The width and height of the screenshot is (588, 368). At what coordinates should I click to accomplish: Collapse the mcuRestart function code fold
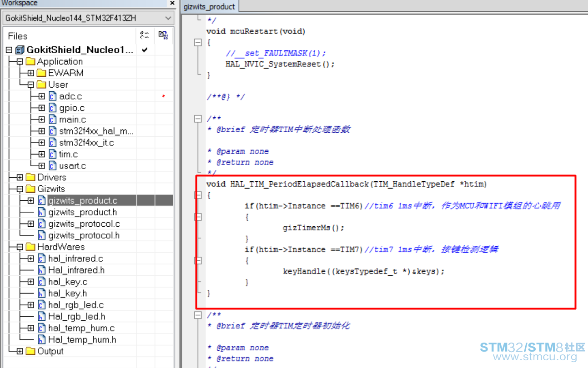pos(197,42)
